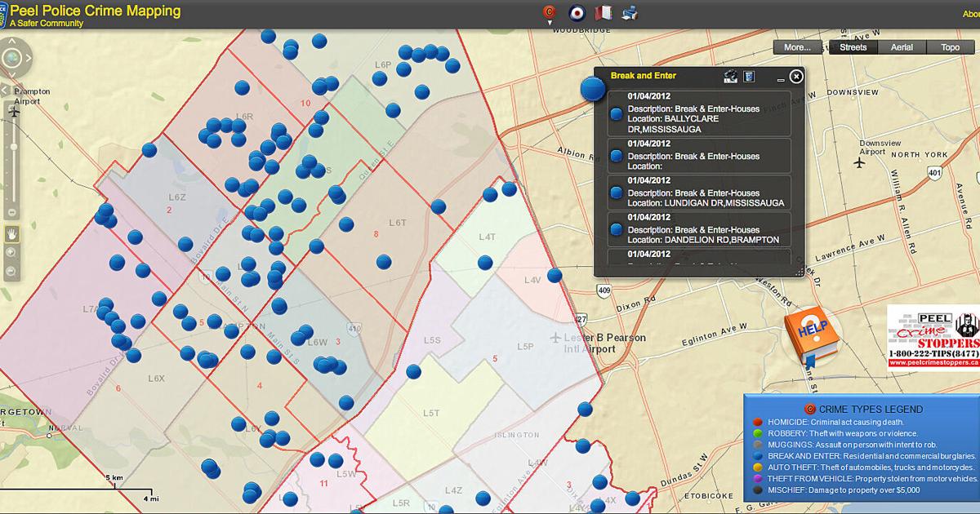Pan map up with compass arrow
The image size is (980, 514).
coord(13,42)
